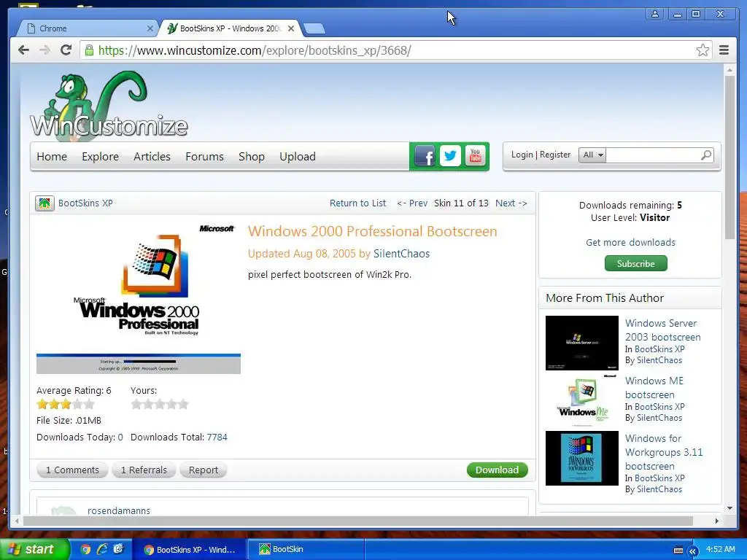Click the Windows ME bootscreen title link

(x=654, y=388)
